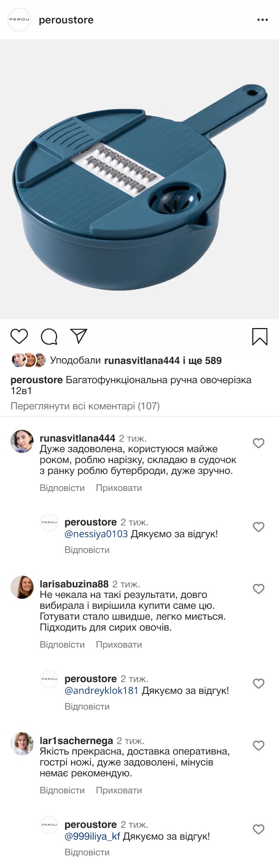Open comments with the speech bubble icon
Viewport: 279px width, 868px height.
coord(49,336)
